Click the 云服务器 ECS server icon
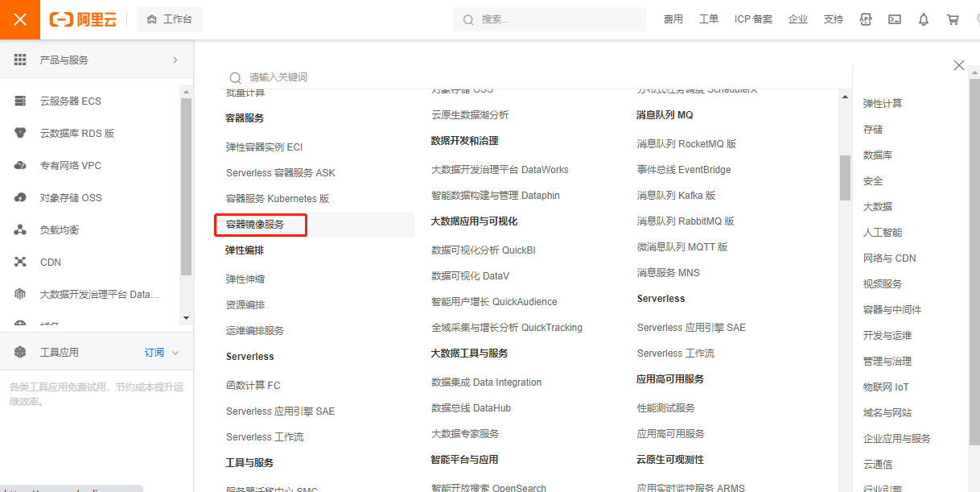Viewport: 980px width, 492px height. (x=21, y=101)
